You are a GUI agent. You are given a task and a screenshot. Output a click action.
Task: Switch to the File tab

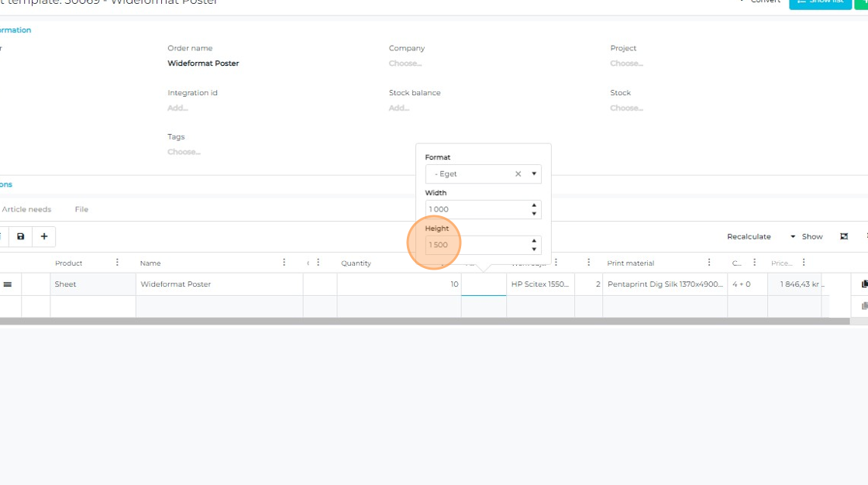click(x=81, y=209)
